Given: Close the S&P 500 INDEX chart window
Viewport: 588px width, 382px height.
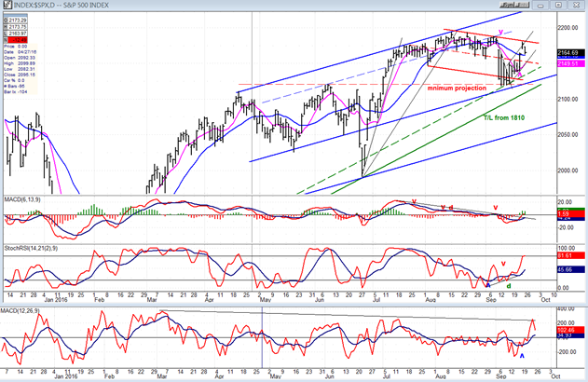Looking at the screenshot, I should pos(576,5).
